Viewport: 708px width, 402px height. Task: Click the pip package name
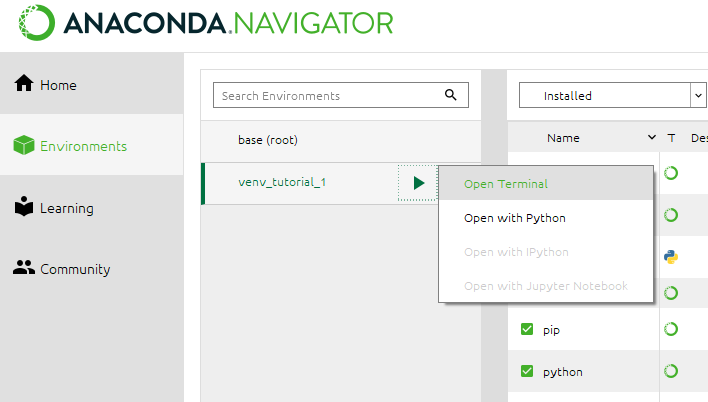click(551, 330)
